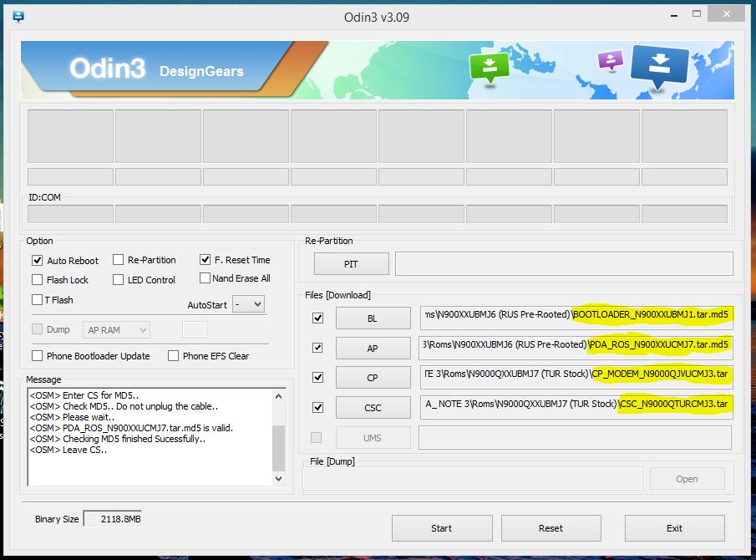Click the PDA_ROS file path field
756x560 pixels.
click(576, 348)
